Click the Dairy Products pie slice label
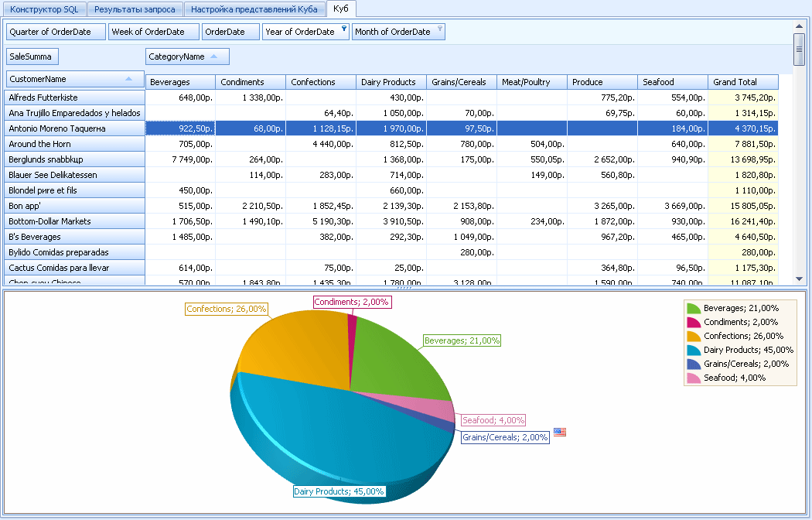This screenshot has width=812, height=520. tap(339, 491)
